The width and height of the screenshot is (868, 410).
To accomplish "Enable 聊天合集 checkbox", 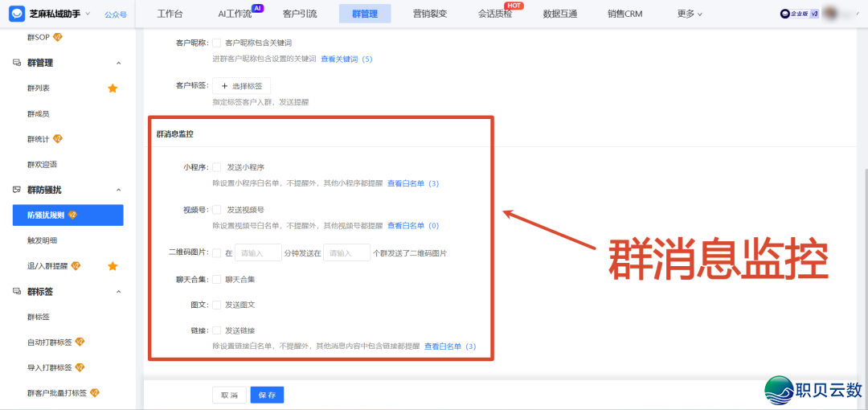I will tap(217, 279).
